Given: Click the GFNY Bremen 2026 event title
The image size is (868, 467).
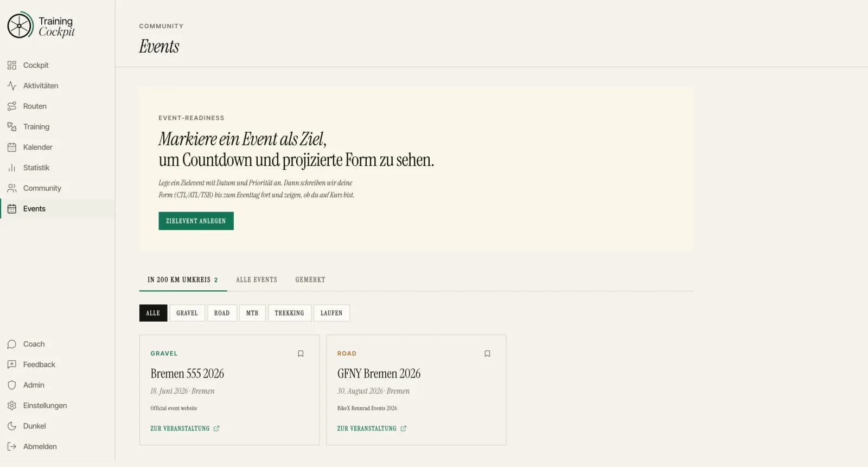Looking at the screenshot, I should point(379,373).
